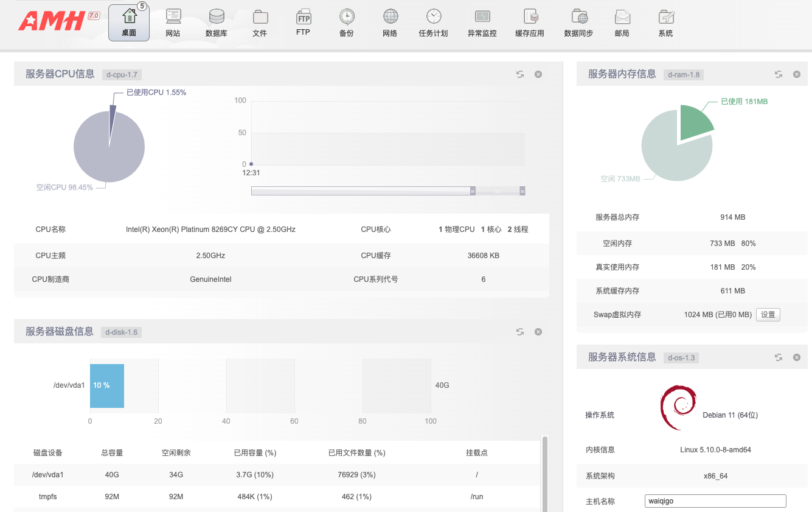Open the 网站 (Website) icon
The image size is (812, 512).
coord(173,23)
